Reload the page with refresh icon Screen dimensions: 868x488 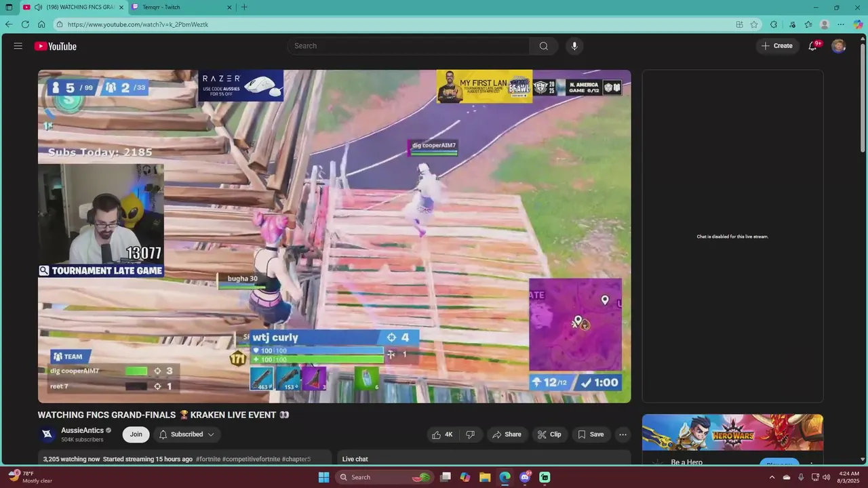point(25,24)
